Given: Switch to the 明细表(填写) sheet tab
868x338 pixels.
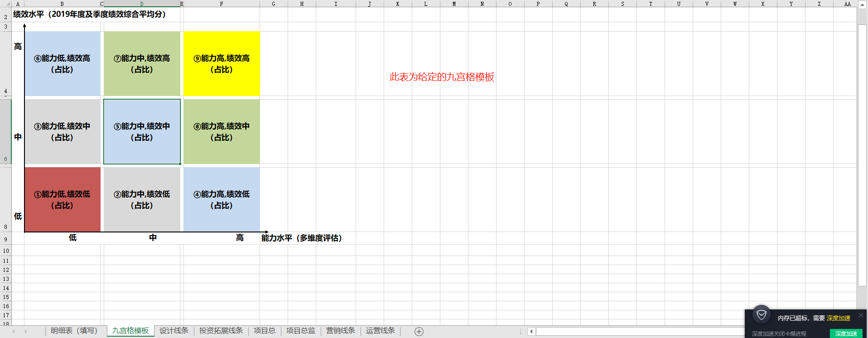Looking at the screenshot, I should (x=74, y=331).
